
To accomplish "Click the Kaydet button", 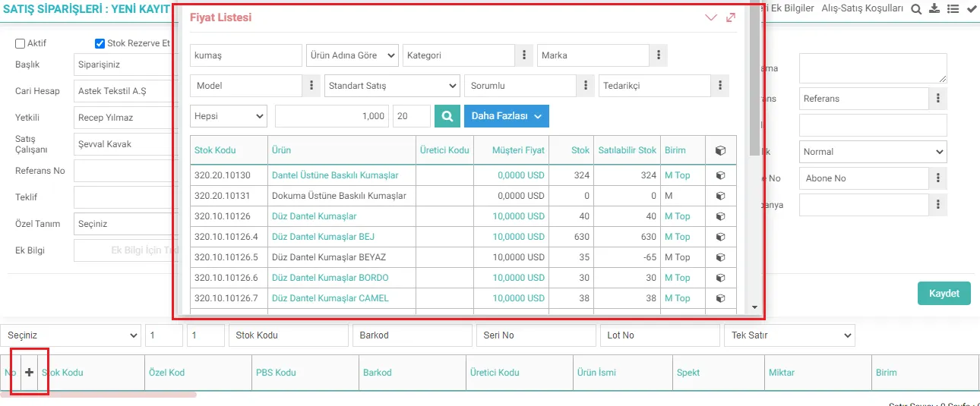I will (x=944, y=294).
